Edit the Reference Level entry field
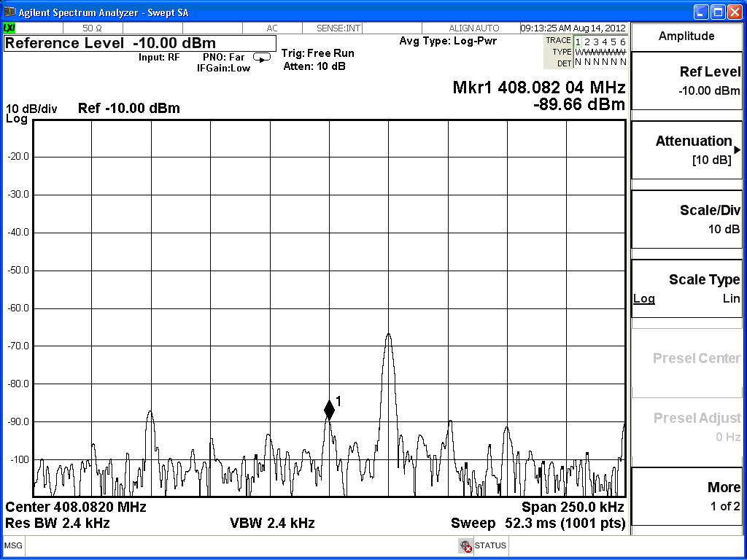The width and height of the screenshot is (747, 560). coord(140,43)
